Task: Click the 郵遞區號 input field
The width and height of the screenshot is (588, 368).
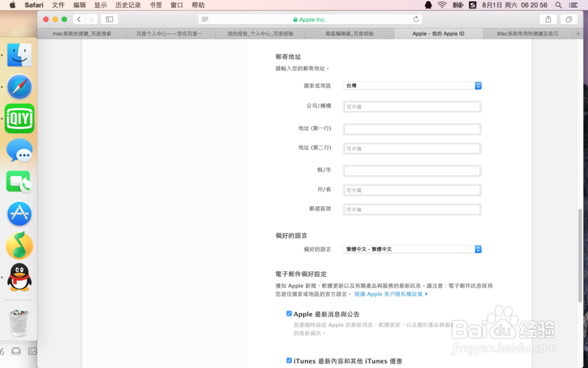Action: tap(412, 210)
